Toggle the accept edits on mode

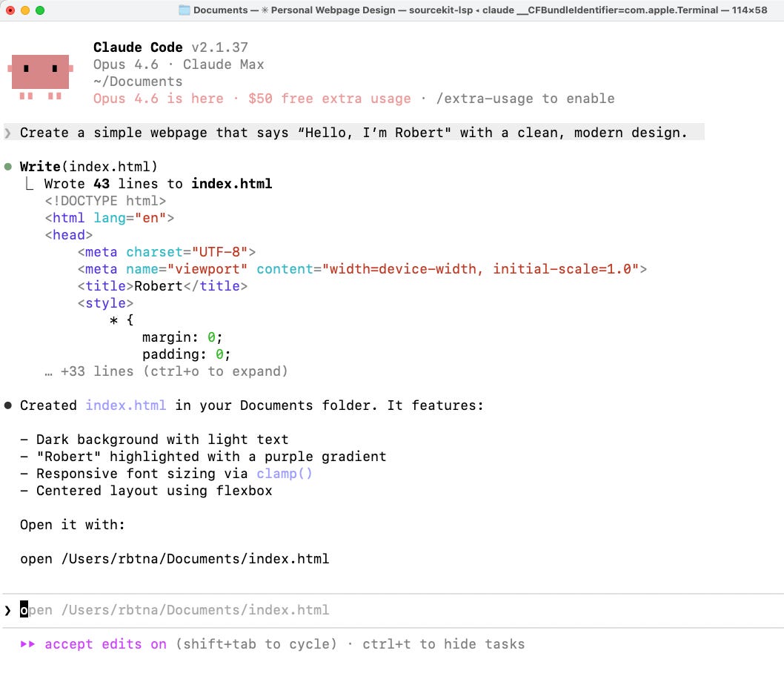[105, 644]
